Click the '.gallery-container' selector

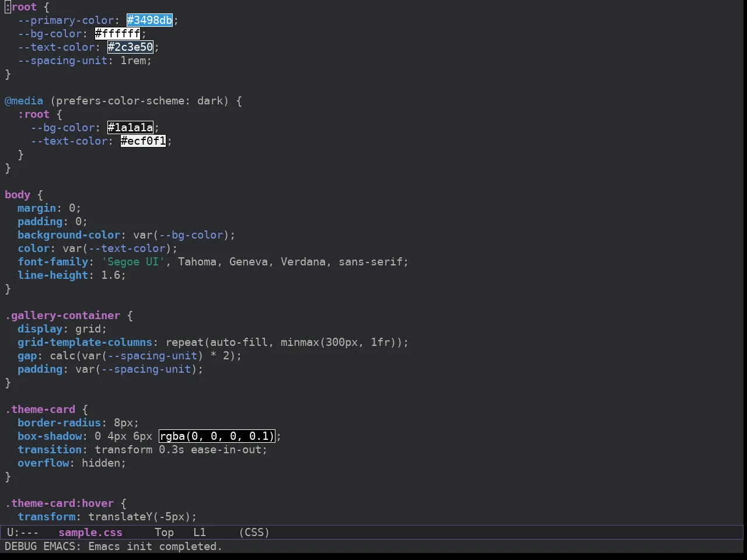[62, 316]
